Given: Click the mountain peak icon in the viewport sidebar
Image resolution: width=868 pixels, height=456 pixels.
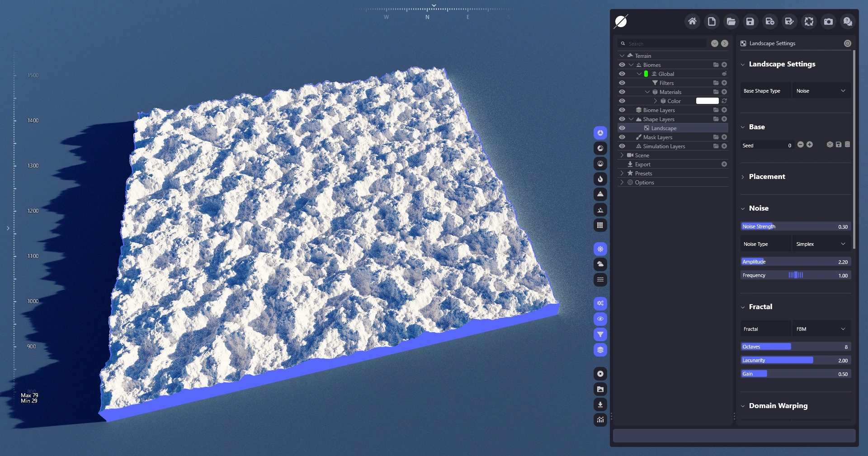Looking at the screenshot, I should tap(600, 194).
